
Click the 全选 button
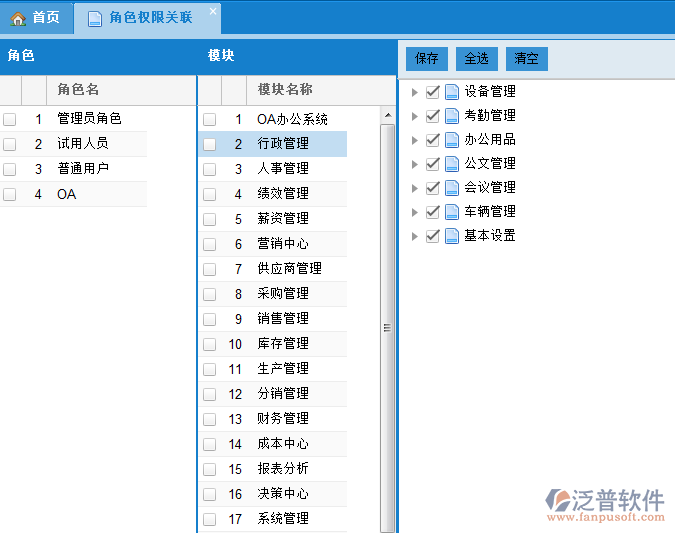click(476, 58)
